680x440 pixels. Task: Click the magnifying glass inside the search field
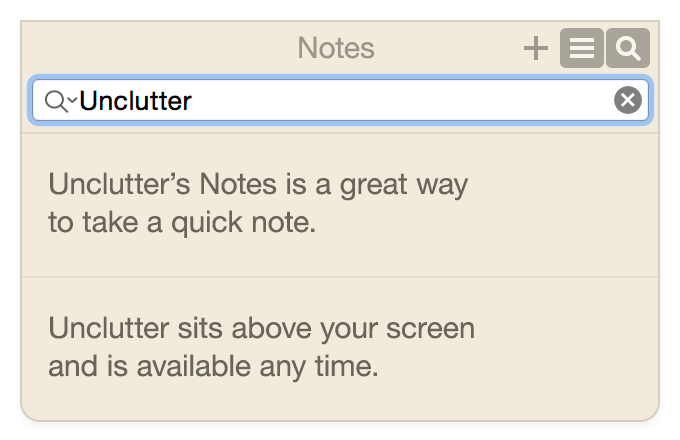56,101
